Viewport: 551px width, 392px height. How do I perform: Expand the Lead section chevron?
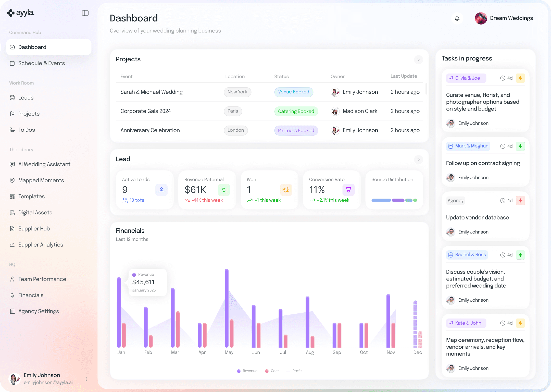point(418,160)
